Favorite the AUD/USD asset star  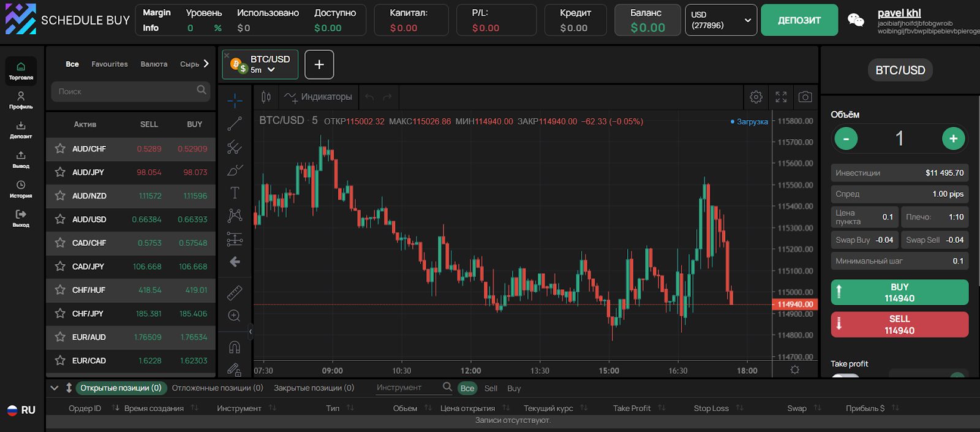pos(60,219)
